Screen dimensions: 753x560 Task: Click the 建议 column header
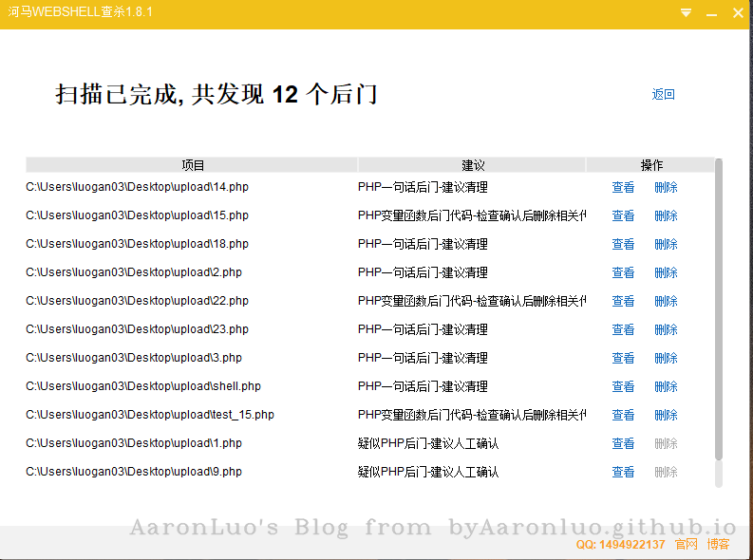tap(473, 165)
